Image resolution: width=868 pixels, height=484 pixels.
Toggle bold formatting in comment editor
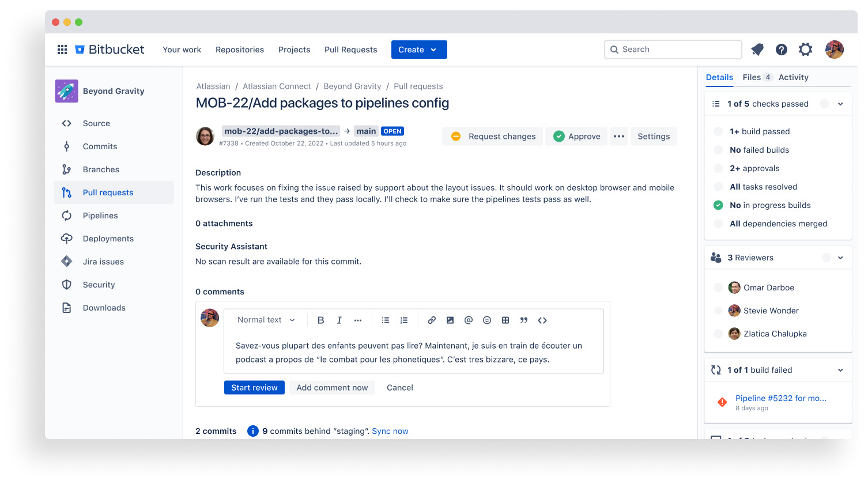tap(321, 320)
